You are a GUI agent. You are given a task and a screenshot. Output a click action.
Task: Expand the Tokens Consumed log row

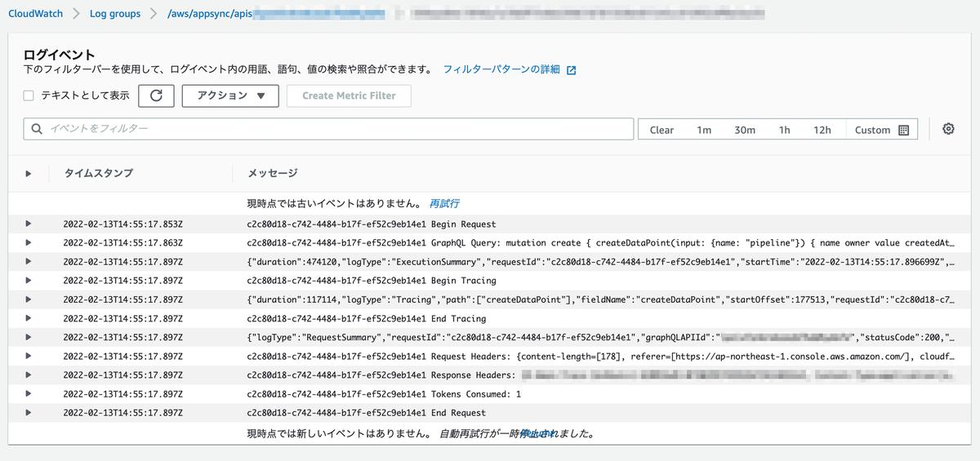tap(29, 393)
